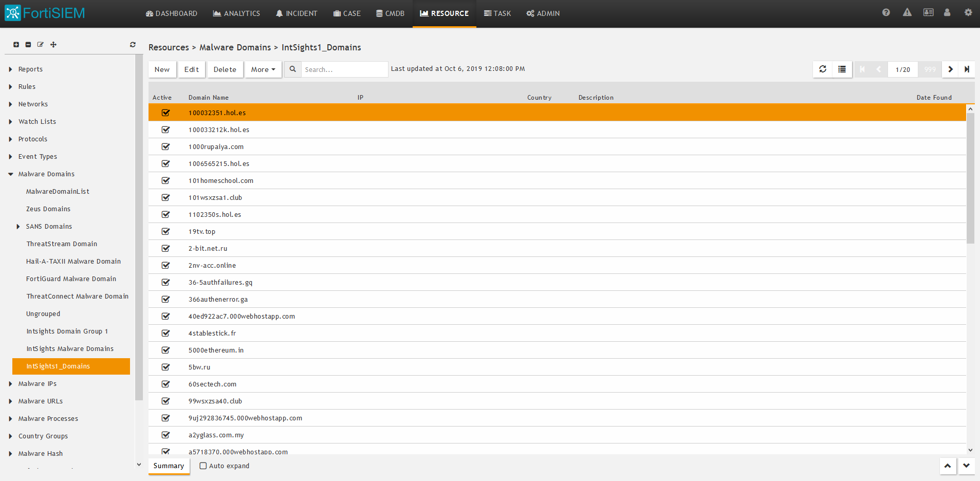Open the alerts warning triangle icon
The image size is (980, 481).
pos(907,13)
